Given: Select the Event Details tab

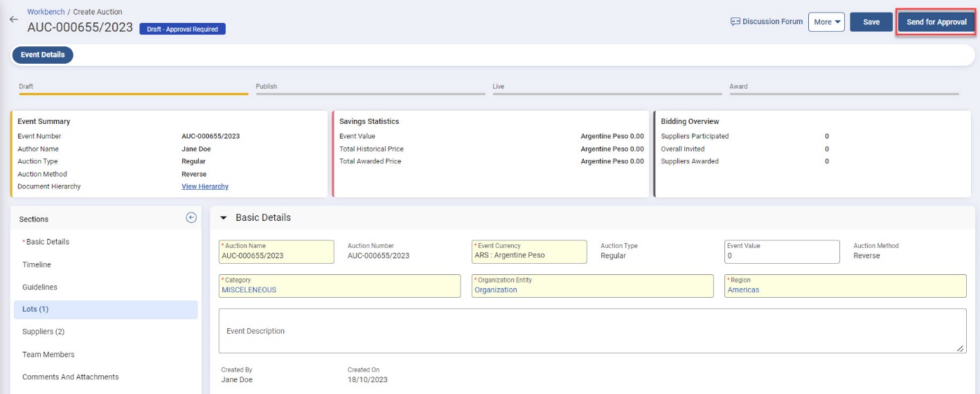Looking at the screenshot, I should (43, 55).
